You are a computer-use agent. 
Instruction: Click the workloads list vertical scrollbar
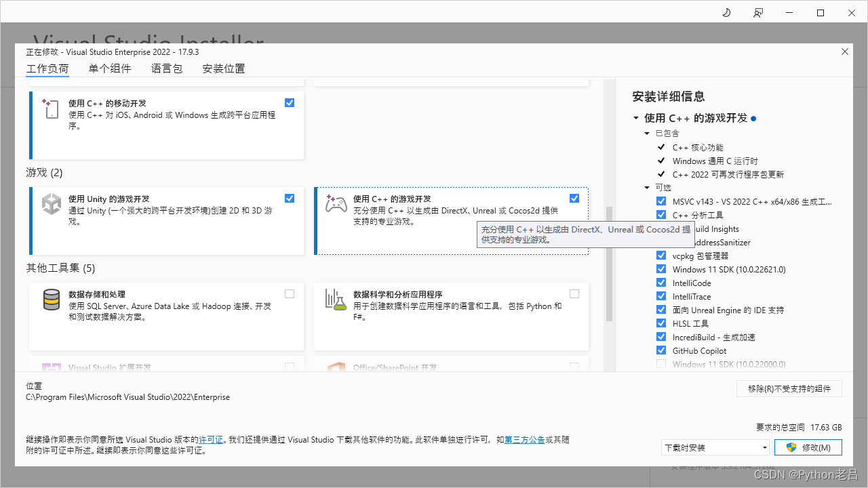click(x=609, y=264)
